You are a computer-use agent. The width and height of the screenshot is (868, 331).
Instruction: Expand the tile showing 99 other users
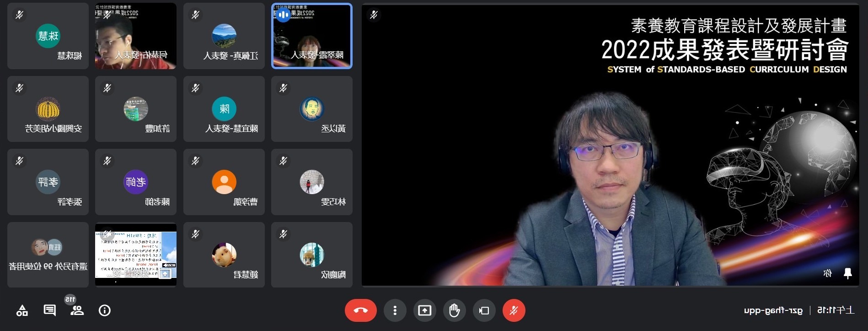(48, 255)
